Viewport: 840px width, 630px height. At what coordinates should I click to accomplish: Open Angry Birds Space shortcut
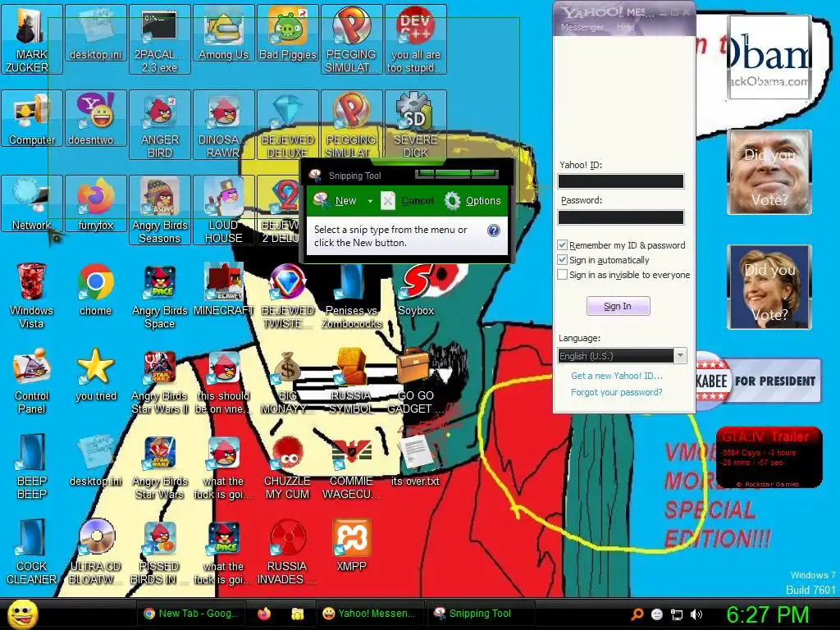(x=160, y=294)
